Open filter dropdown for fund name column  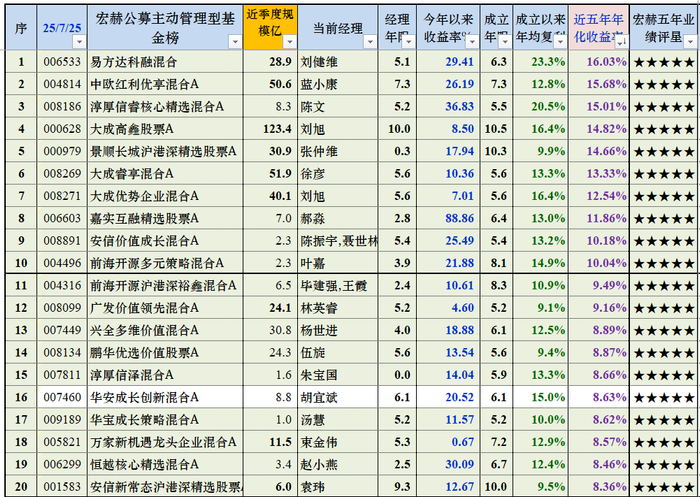[235, 42]
